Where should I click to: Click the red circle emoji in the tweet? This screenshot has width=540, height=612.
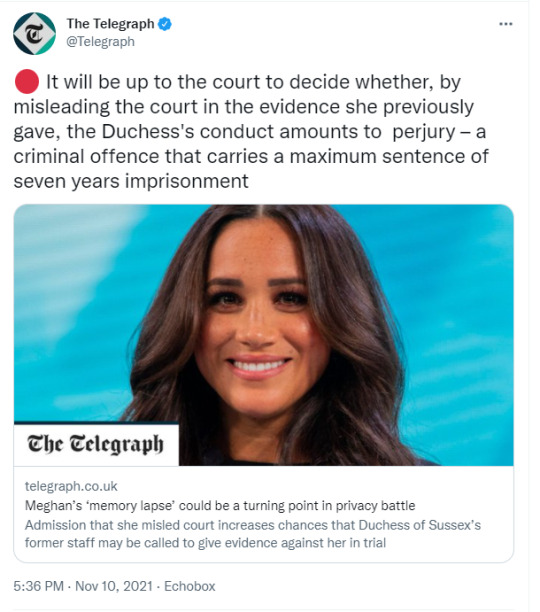pyautogui.click(x=27, y=82)
